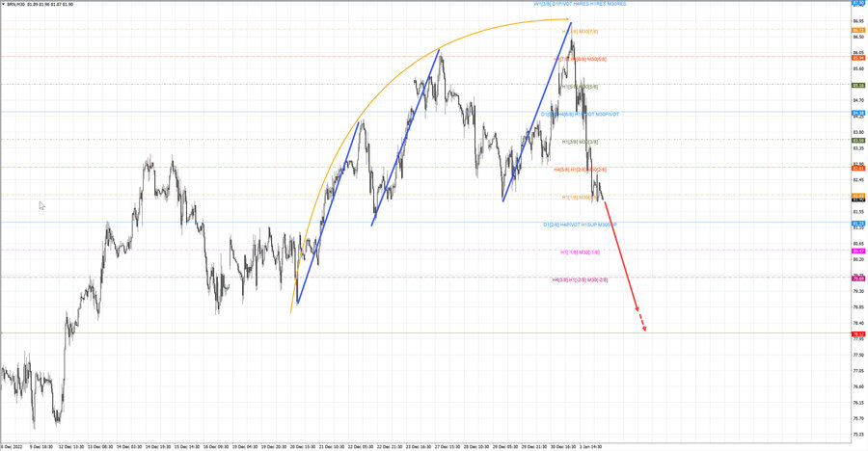
Task: Click the D1[2/8] H4PIVOT H1SUP M30SUP label
Action: (580, 225)
